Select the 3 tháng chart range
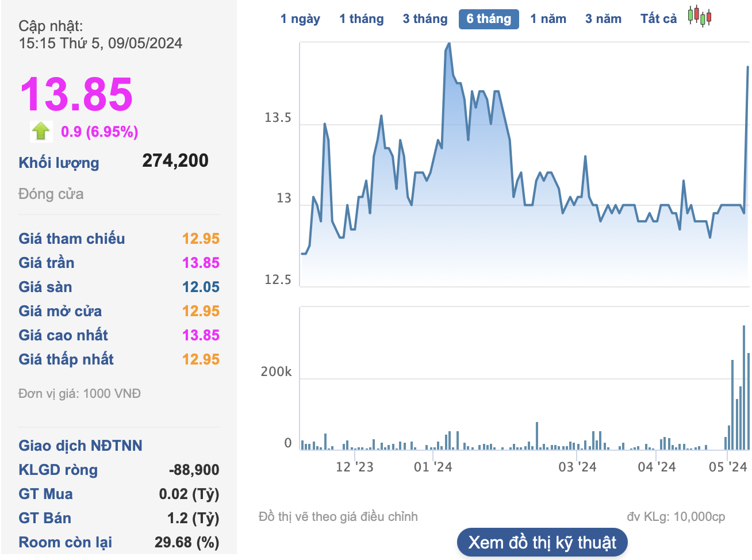 click(425, 19)
